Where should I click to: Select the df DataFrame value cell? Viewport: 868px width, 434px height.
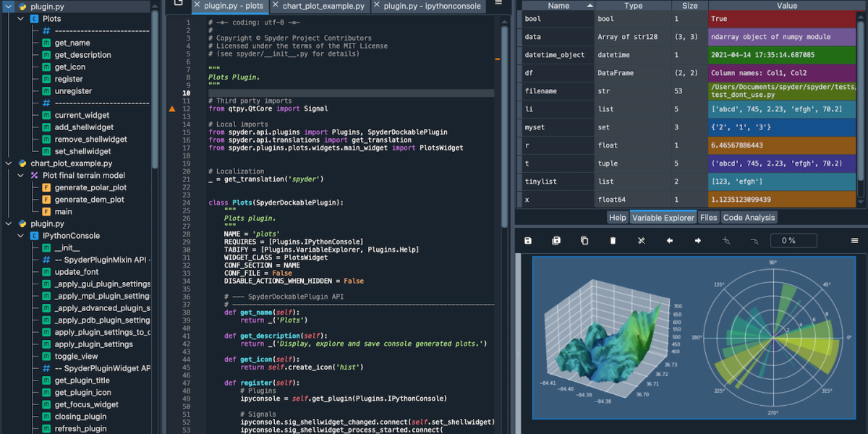click(x=781, y=73)
